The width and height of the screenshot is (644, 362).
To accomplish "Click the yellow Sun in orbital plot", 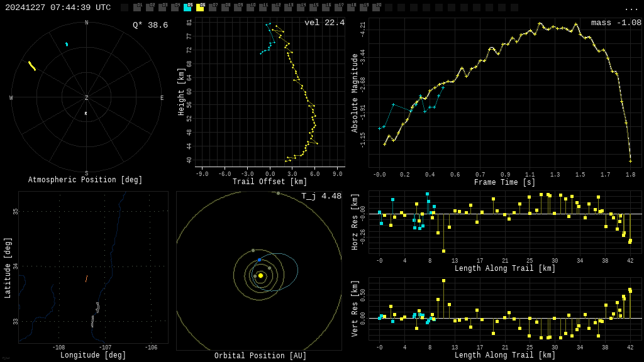I will pos(260,275).
